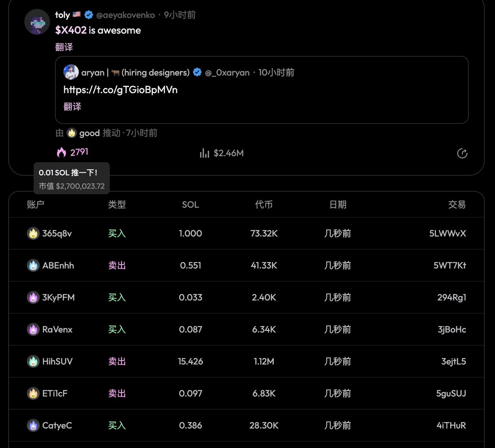The width and height of the screenshot is (495, 448).
Task: Open the @aeyakovenko handle
Action: pyautogui.click(x=125, y=15)
